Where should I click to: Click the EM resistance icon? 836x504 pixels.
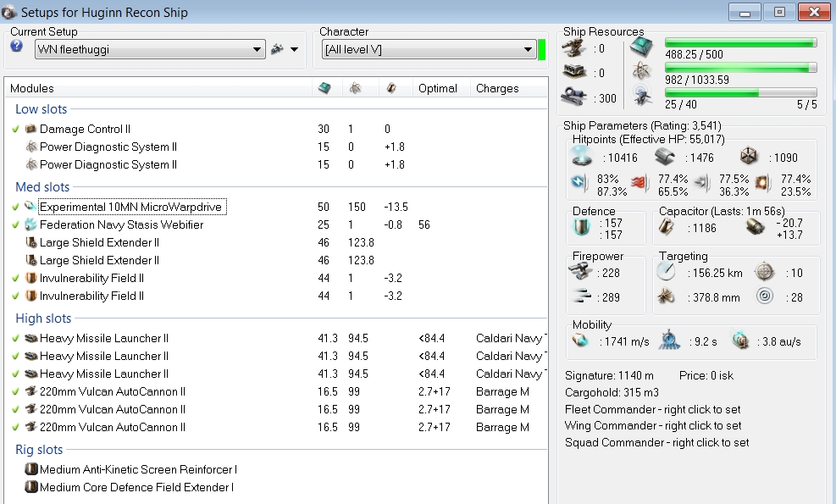click(x=579, y=182)
